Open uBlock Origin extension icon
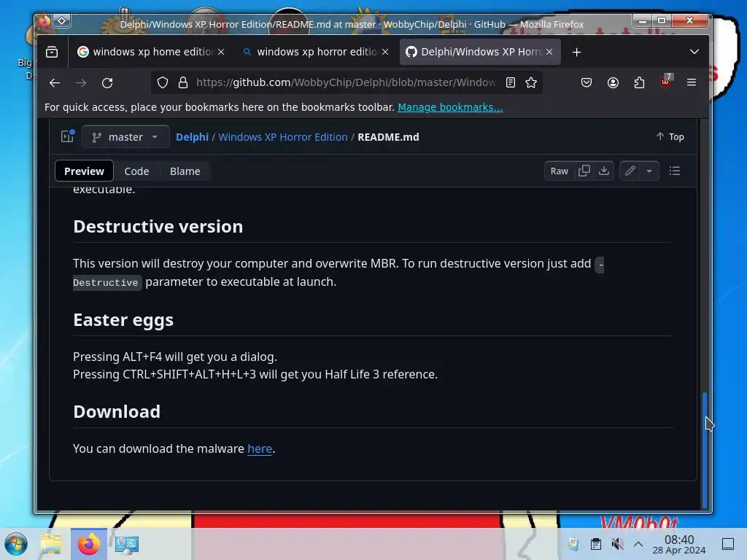 pos(666,82)
